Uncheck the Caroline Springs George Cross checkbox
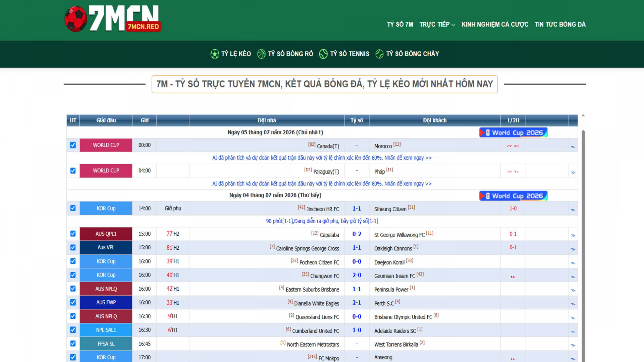This screenshot has width=644, height=362. 73,247
